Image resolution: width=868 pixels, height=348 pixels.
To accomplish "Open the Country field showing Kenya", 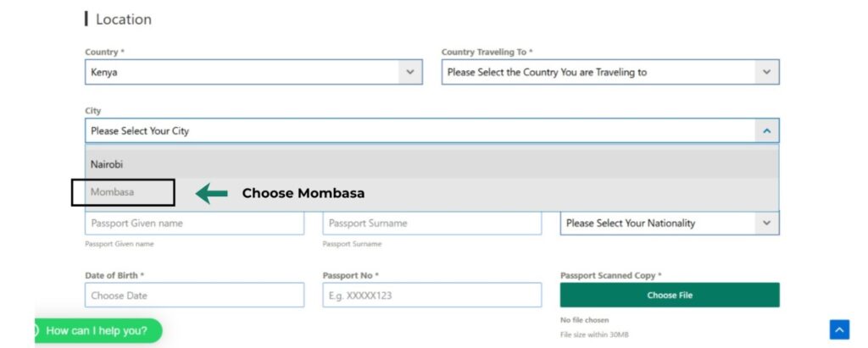I will coord(242,72).
